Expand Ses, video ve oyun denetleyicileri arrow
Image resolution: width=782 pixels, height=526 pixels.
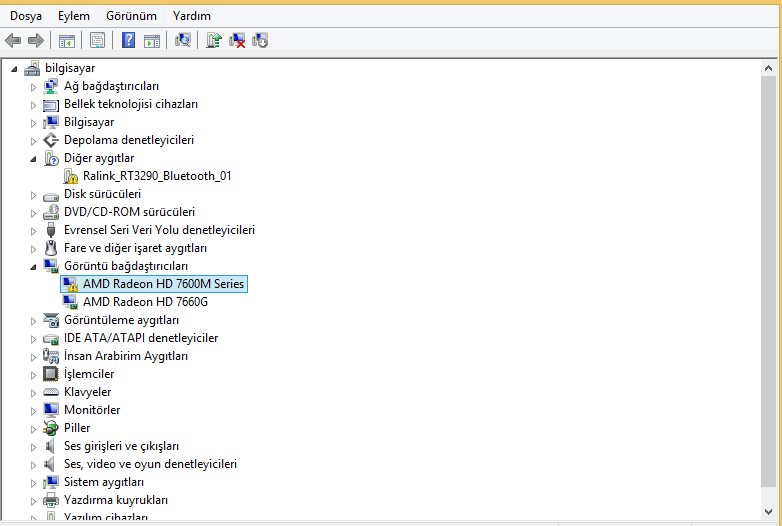(33, 465)
